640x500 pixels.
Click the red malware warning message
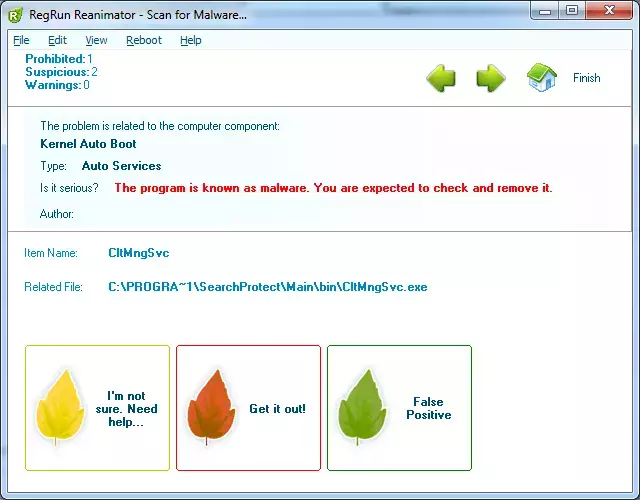click(333, 188)
